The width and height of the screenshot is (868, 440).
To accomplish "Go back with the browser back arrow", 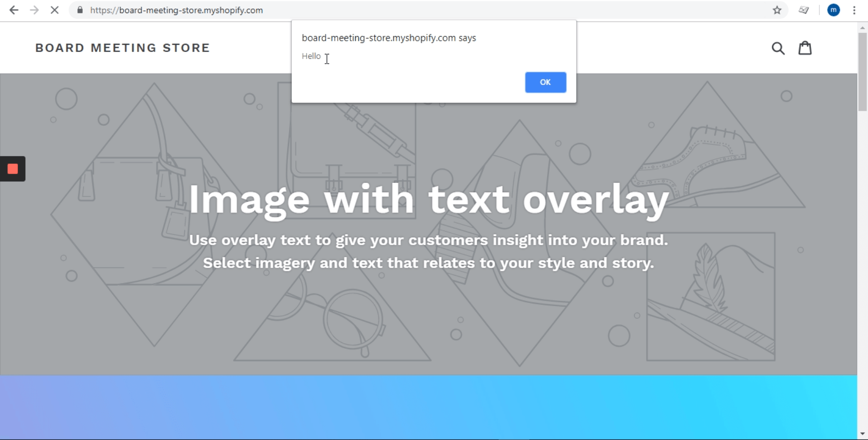I will (14, 10).
